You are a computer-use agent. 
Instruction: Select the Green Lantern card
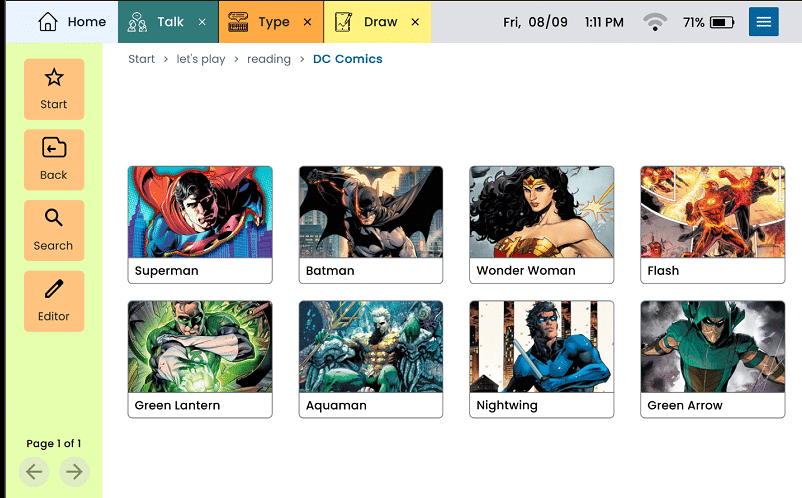point(200,359)
